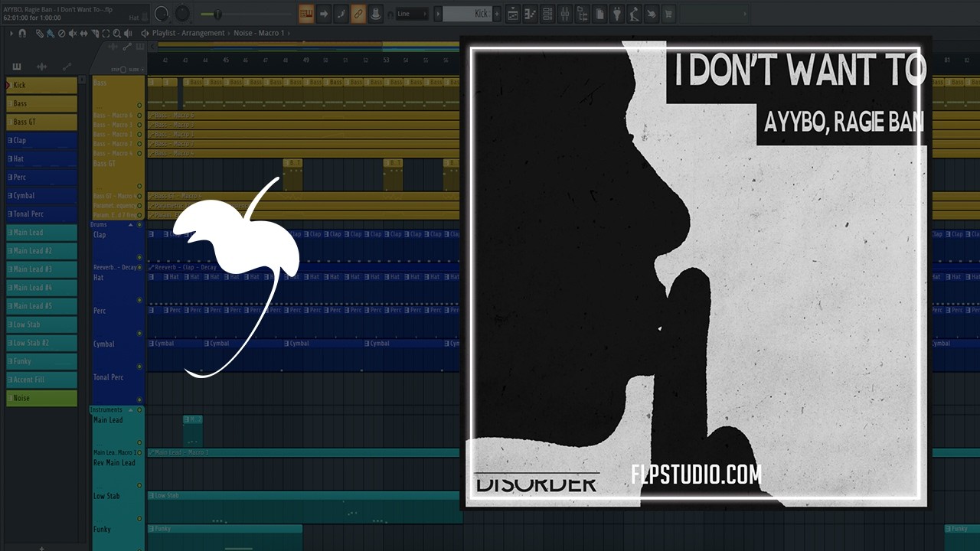Mute the Hat track

(139, 301)
